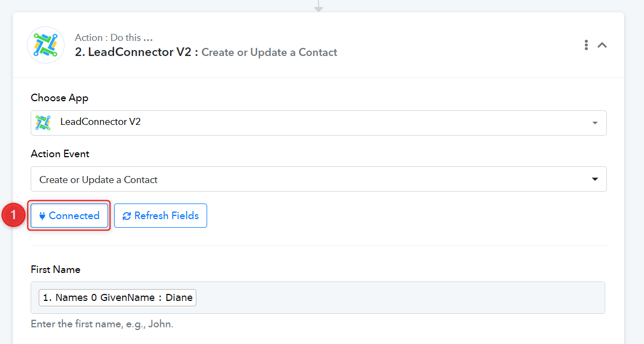Click the Create or Update a Contact event field
This screenshot has height=344, width=644.
[319, 179]
